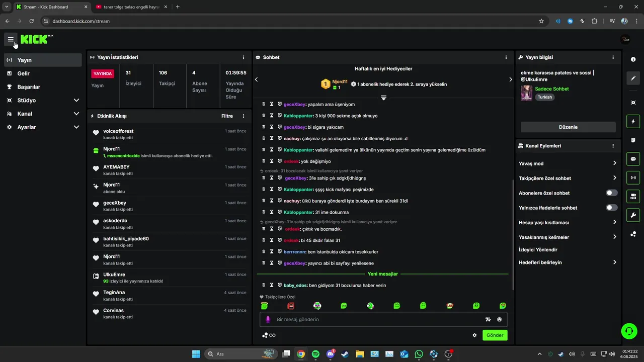Delete the message from berrrennn
This screenshot has height=362, width=644.
[x=264, y=251]
